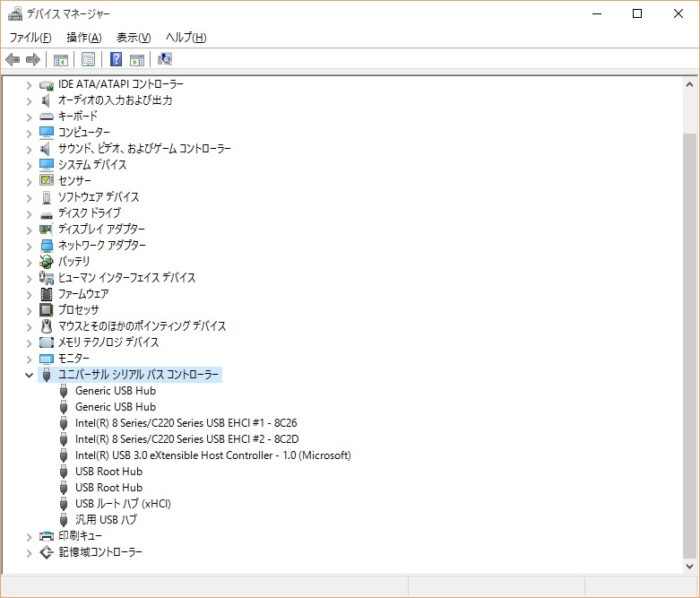Select Intel 8 Series USB EHCI #1 - 8C26
Image resolution: width=700 pixels, height=598 pixels.
186,423
